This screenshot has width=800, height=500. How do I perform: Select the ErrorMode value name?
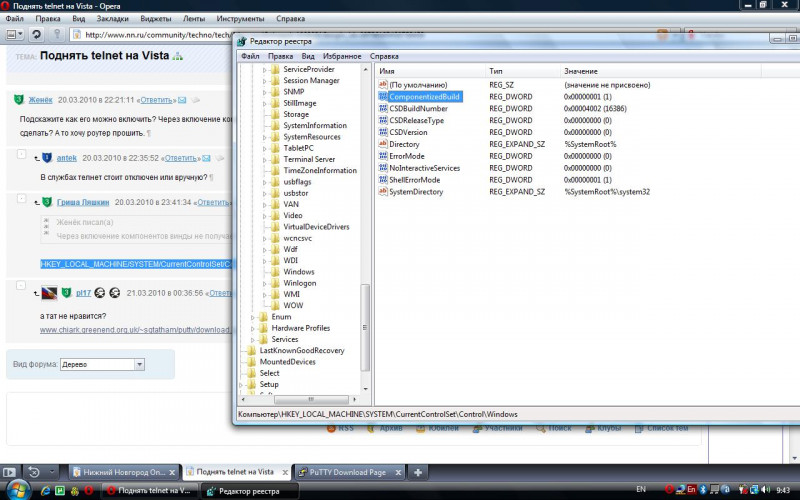click(x=407, y=156)
